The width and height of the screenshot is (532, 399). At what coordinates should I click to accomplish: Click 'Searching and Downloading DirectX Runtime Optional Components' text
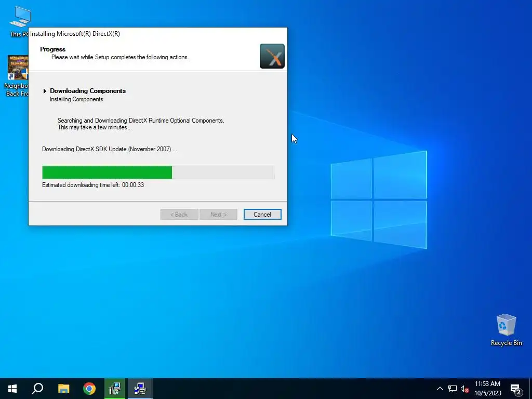coord(141,121)
